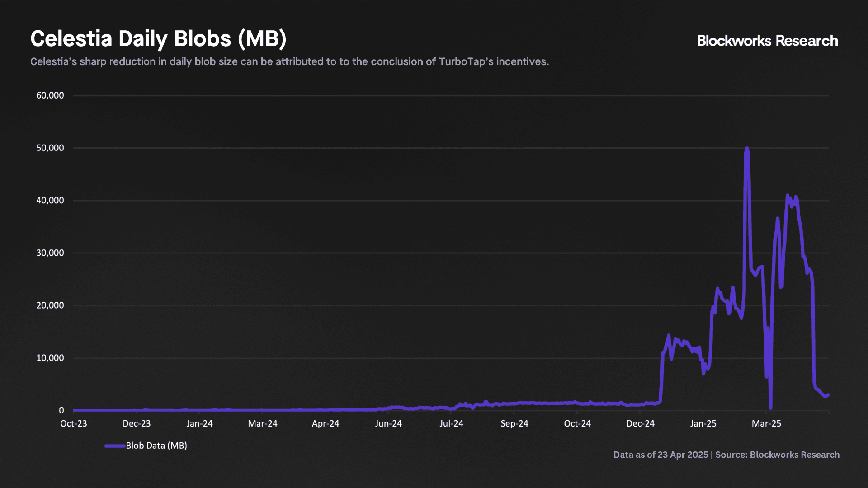Click the Blockworks Research logo text
This screenshot has width=868, height=488.
(x=767, y=41)
